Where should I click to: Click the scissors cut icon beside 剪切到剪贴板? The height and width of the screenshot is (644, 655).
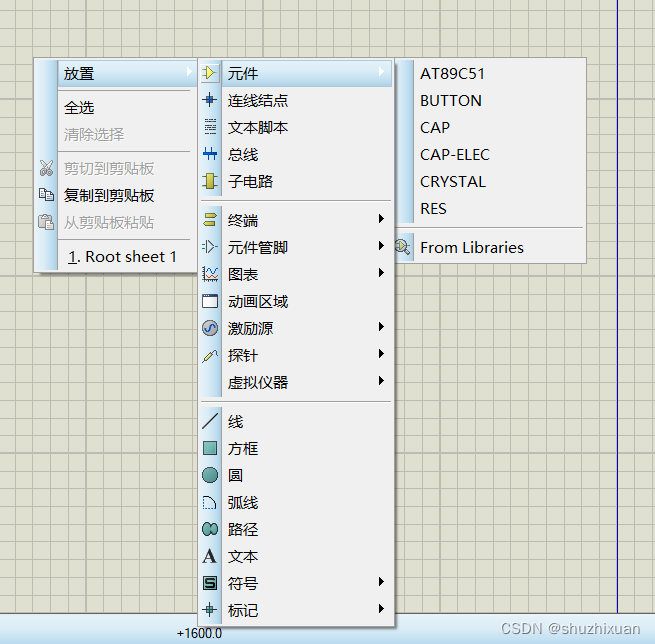pyautogui.click(x=46, y=168)
